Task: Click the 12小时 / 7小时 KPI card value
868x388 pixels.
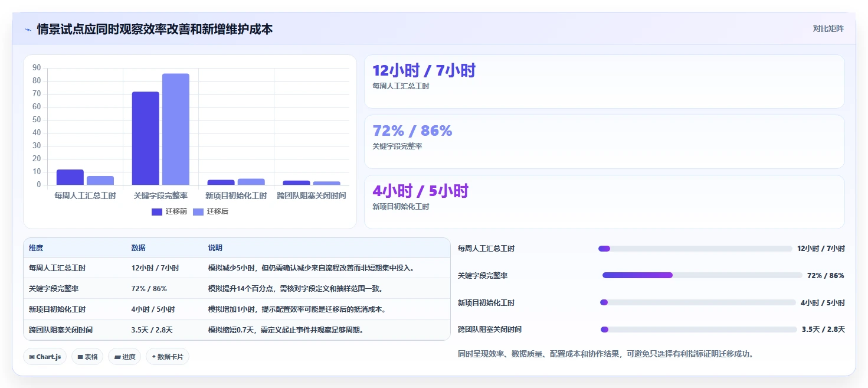Action: click(424, 71)
